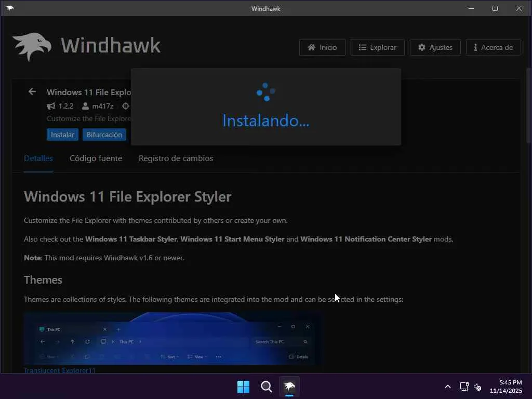Click the Windows 11 File Explorer Styler heading

[128, 197]
